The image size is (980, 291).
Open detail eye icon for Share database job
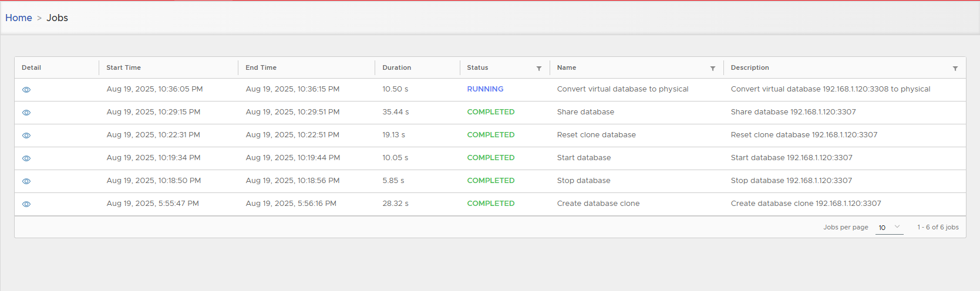[x=26, y=113]
